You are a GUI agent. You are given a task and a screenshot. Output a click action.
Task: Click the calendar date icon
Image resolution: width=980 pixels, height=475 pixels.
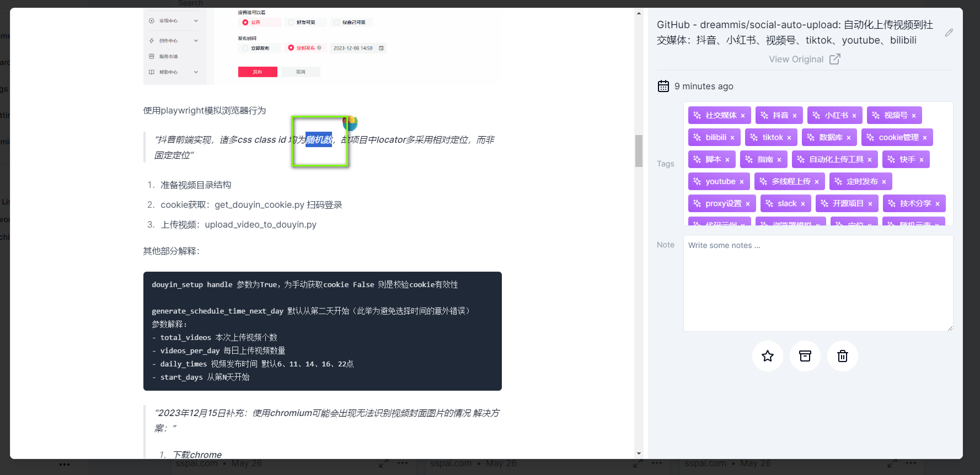663,87
